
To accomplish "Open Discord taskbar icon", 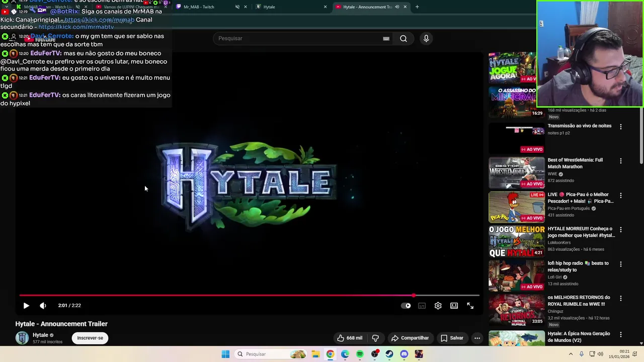I will click(404, 354).
